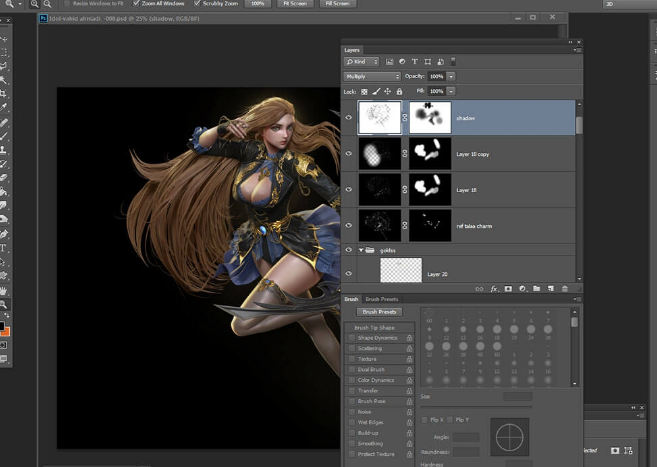Click the zoom out magnifier icon
Image resolution: width=657 pixels, height=467 pixels.
47,4
